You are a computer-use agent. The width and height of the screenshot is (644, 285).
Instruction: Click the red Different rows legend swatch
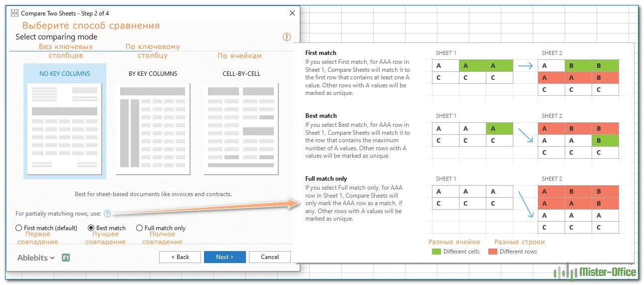point(493,252)
